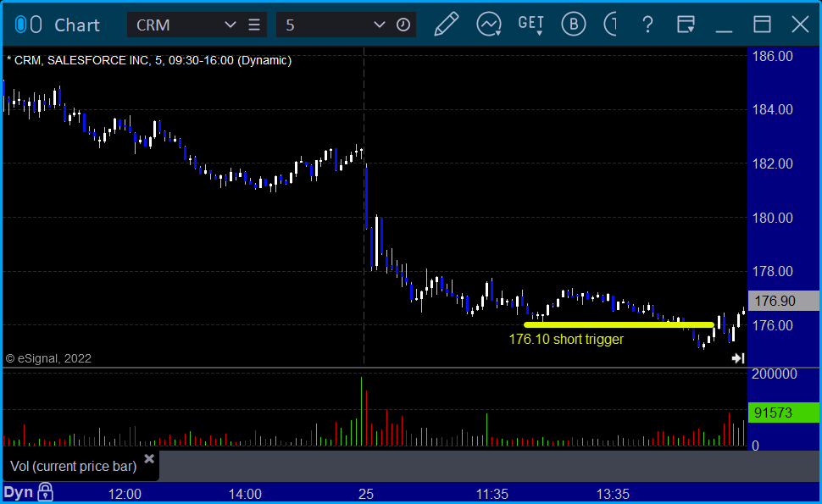Image resolution: width=822 pixels, height=504 pixels.
Task: Click the blue link pill icon beside Chart
Action: coord(20,25)
